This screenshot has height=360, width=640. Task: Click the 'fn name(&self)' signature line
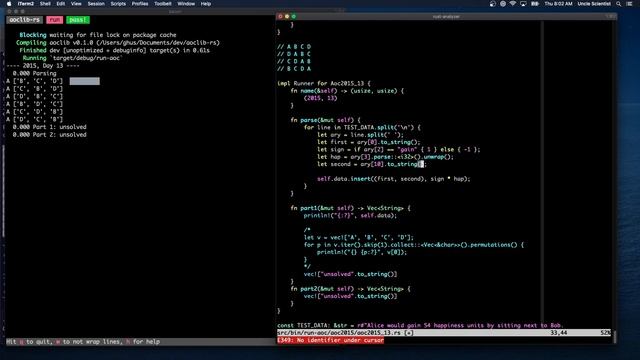347,91
